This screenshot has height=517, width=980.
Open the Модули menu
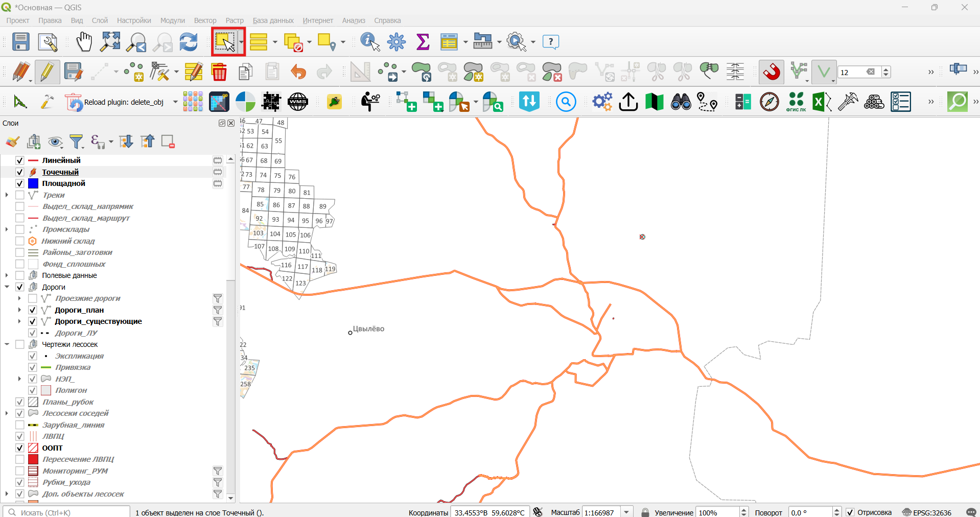pos(173,20)
